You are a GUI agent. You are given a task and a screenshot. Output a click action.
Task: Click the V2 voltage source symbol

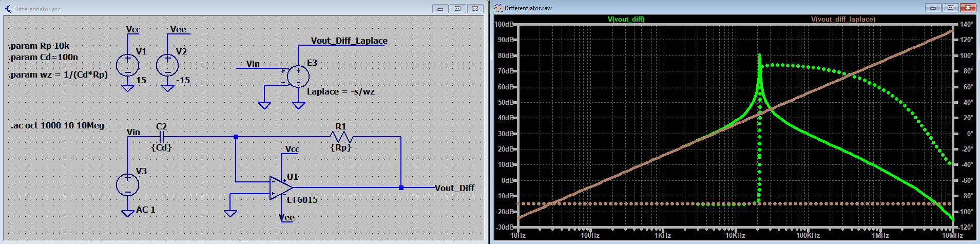click(x=167, y=65)
